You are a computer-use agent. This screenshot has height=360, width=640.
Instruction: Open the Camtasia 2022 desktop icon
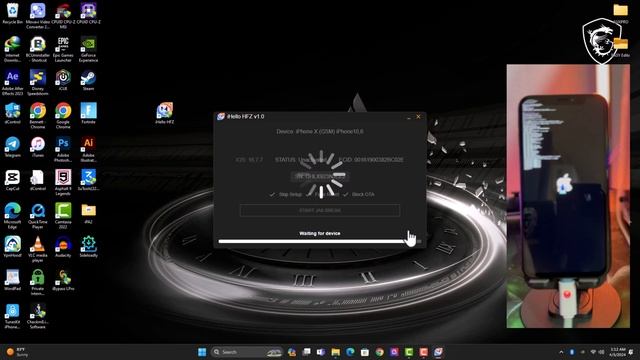pyautogui.click(x=63, y=216)
